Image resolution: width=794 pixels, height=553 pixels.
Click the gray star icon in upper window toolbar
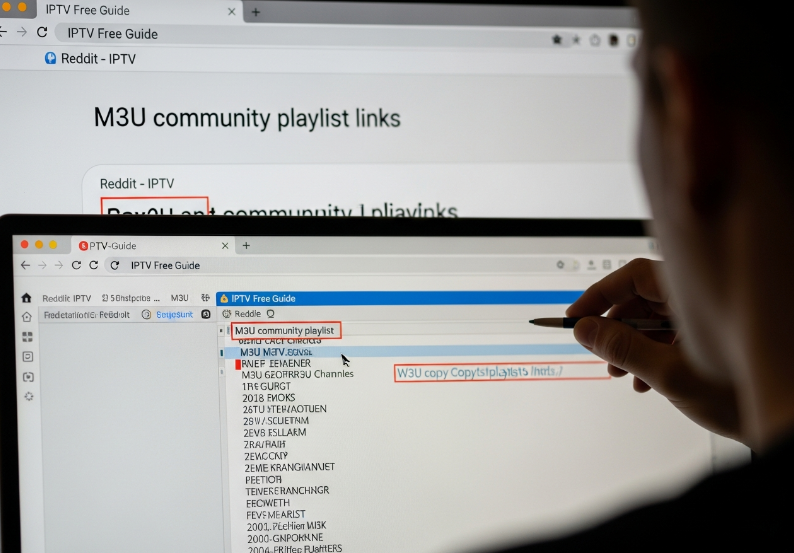(x=576, y=40)
